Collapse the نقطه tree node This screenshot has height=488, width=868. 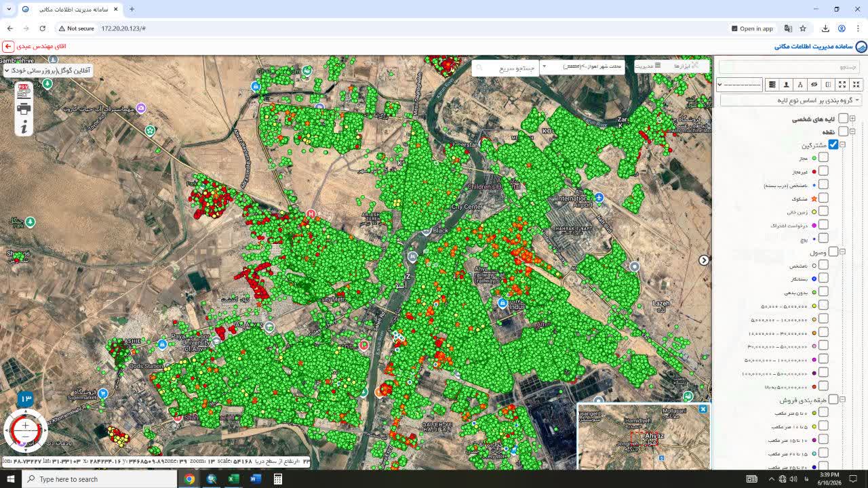(x=852, y=131)
